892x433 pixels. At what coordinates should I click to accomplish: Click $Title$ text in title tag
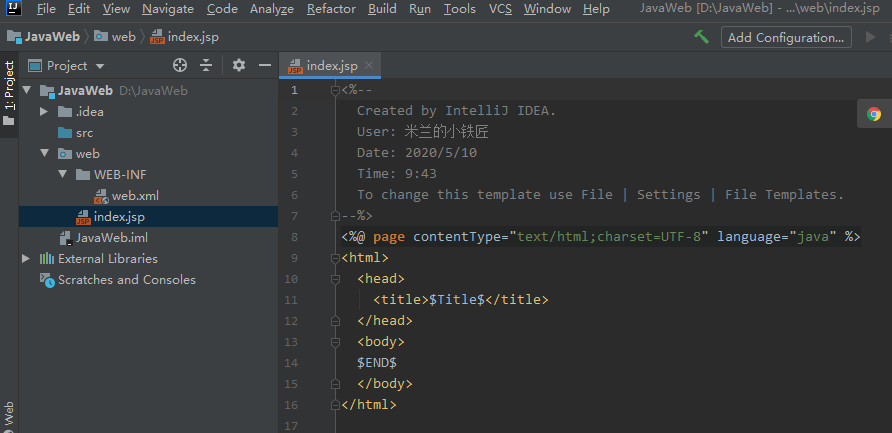pos(457,300)
